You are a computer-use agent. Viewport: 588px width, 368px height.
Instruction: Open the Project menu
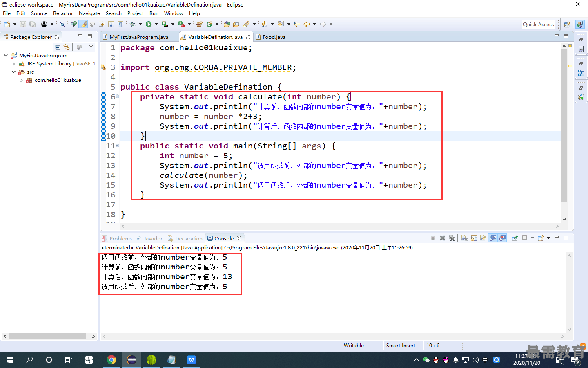pyautogui.click(x=136, y=13)
